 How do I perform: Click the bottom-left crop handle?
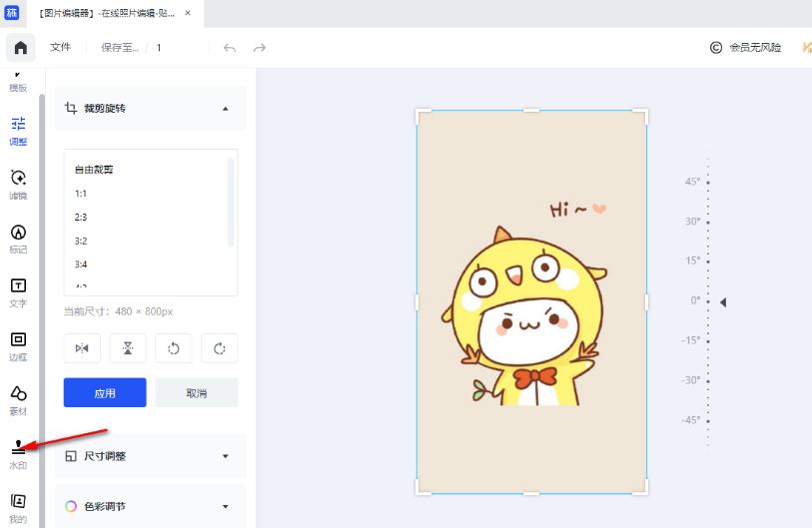click(422, 488)
